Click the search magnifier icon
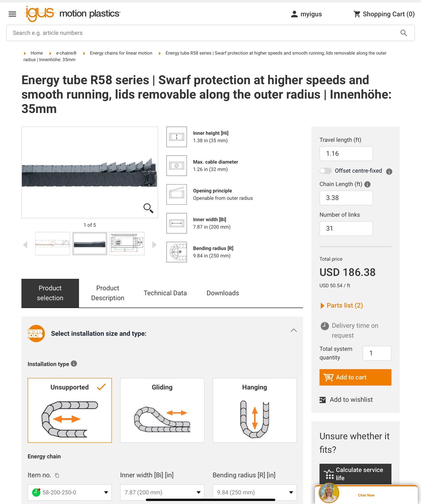 pos(404,33)
